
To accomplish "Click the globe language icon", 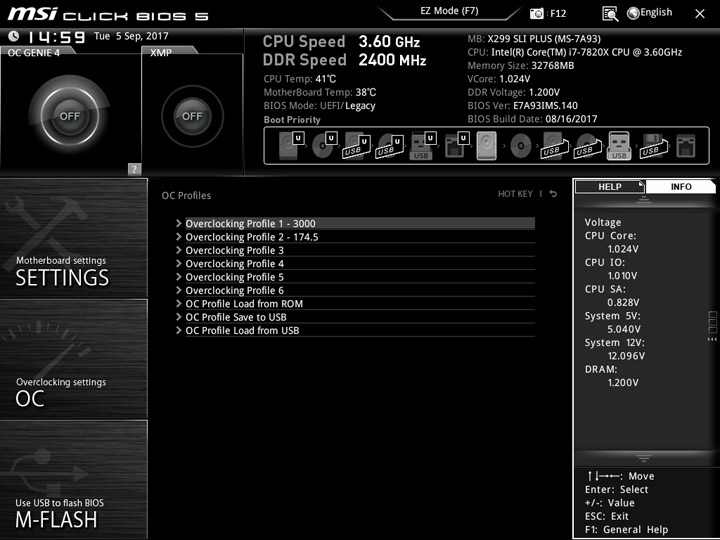I will point(633,13).
